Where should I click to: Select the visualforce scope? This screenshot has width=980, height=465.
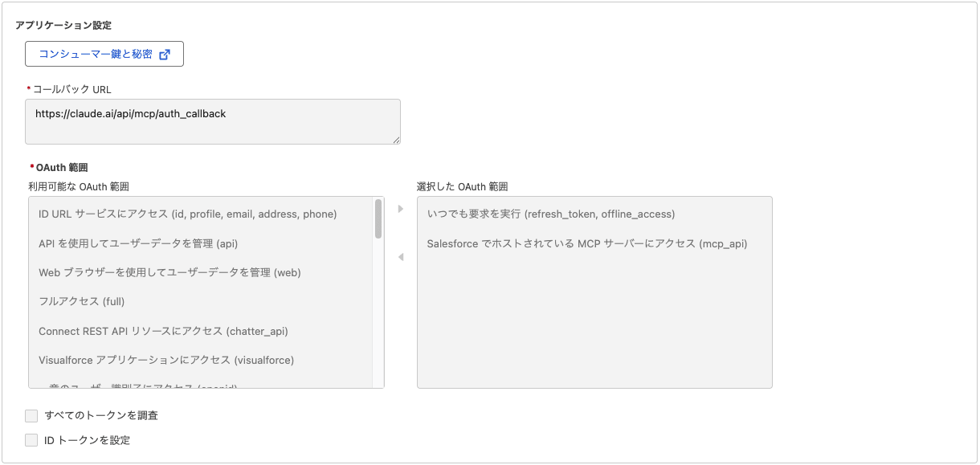click(166, 360)
